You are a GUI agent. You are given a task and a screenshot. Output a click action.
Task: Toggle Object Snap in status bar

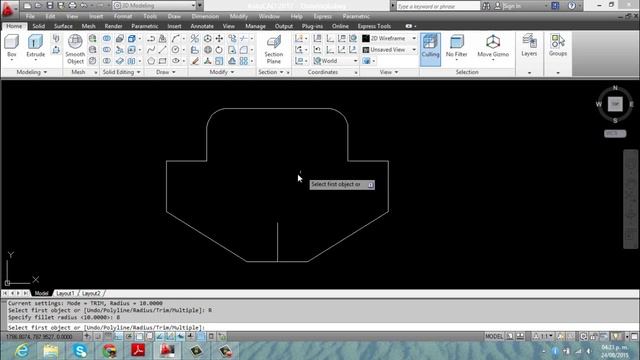[139, 337]
